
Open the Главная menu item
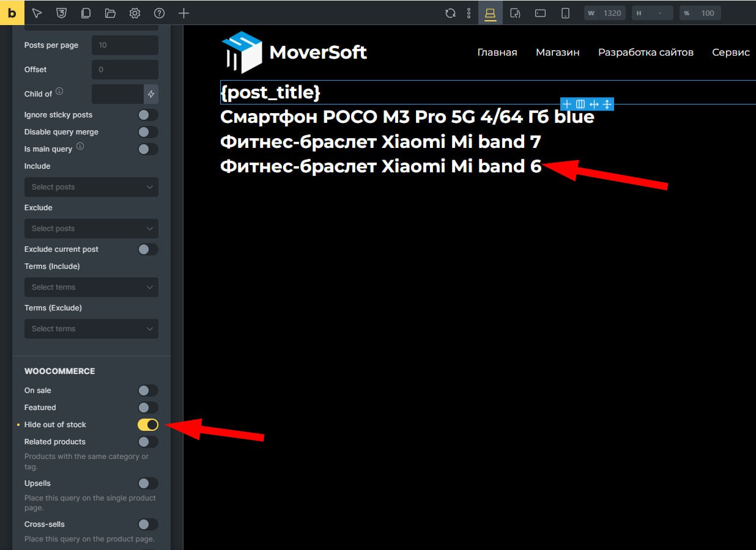[x=497, y=53]
